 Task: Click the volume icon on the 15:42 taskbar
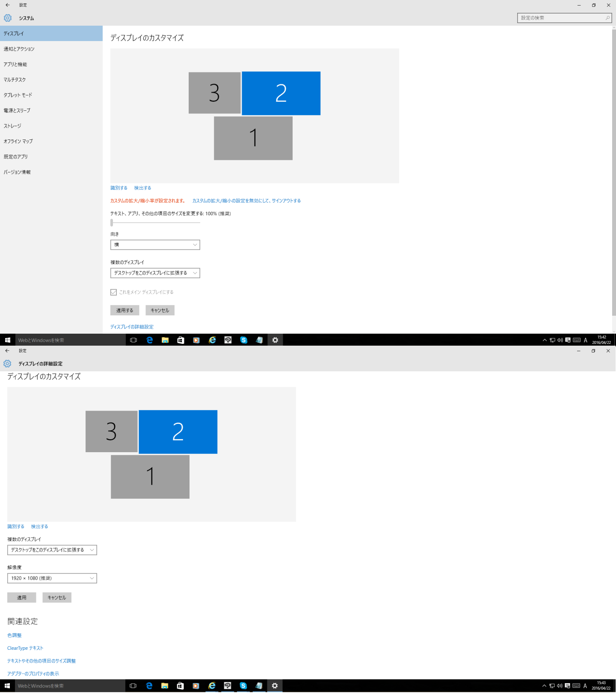[x=560, y=340]
